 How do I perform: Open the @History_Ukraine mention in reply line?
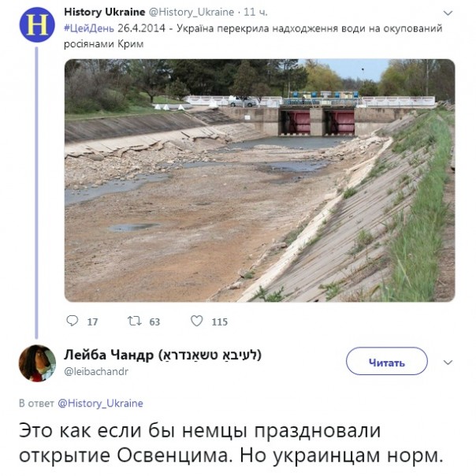tap(100, 403)
